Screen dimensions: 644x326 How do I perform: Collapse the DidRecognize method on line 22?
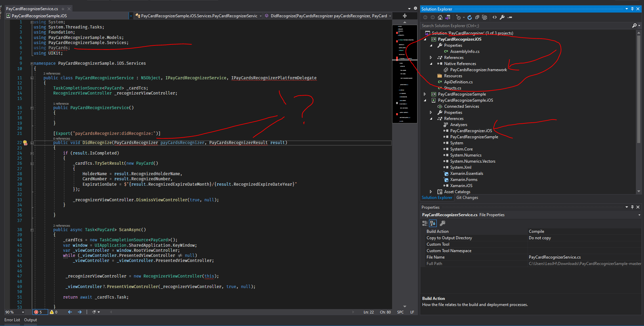click(32, 143)
